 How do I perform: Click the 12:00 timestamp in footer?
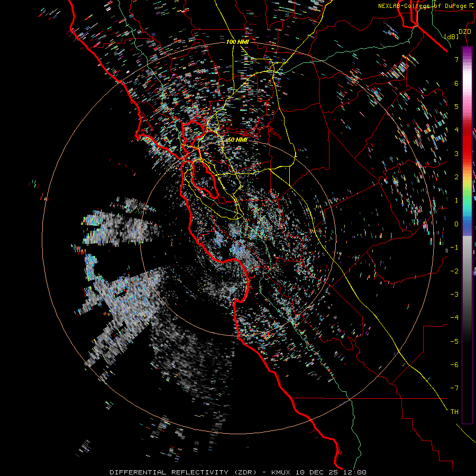coord(355,472)
